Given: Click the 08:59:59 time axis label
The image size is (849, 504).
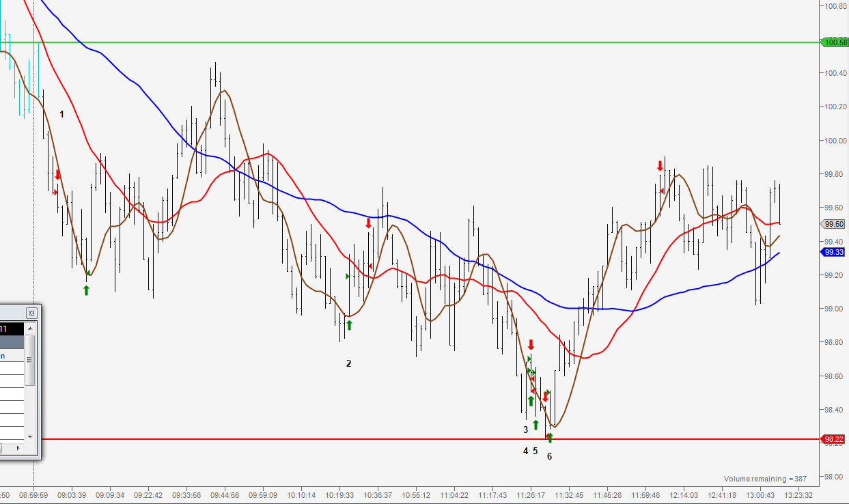Looking at the screenshot, I should (x=33, y=495).
